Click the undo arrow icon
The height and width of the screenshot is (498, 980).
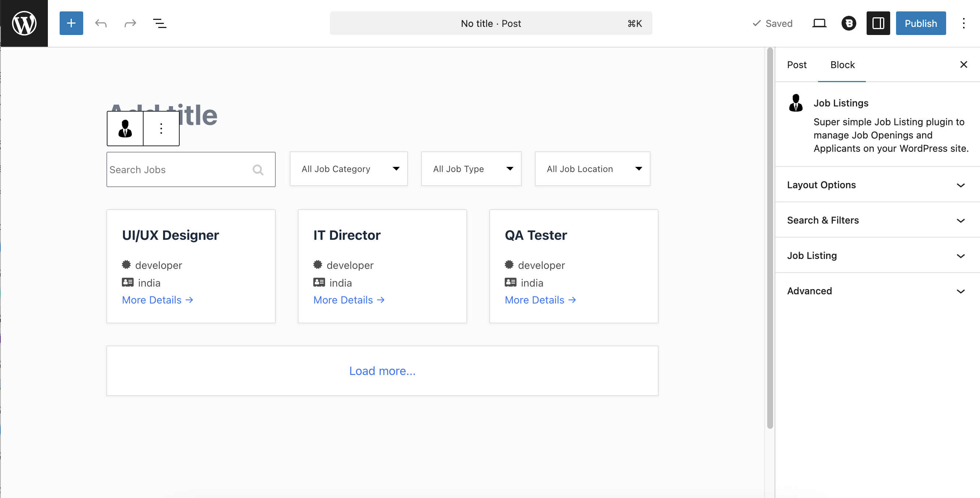click(x=101, y=23)
